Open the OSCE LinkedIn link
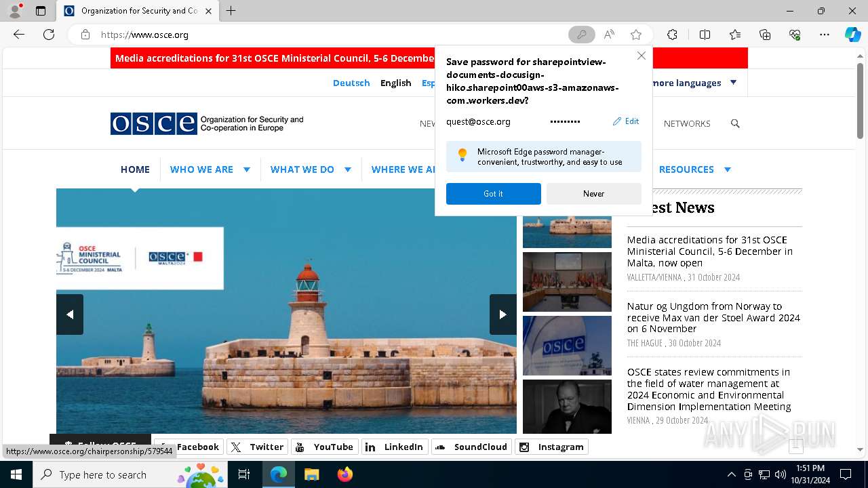The height and width of the screenshot is (488, 868). [394, 447]
